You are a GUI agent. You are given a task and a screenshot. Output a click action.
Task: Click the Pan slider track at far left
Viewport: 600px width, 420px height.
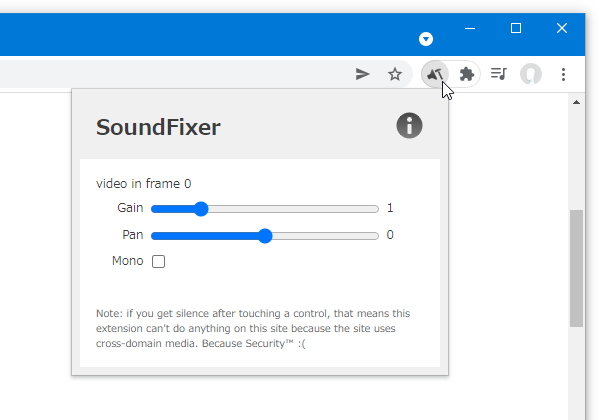155,236
